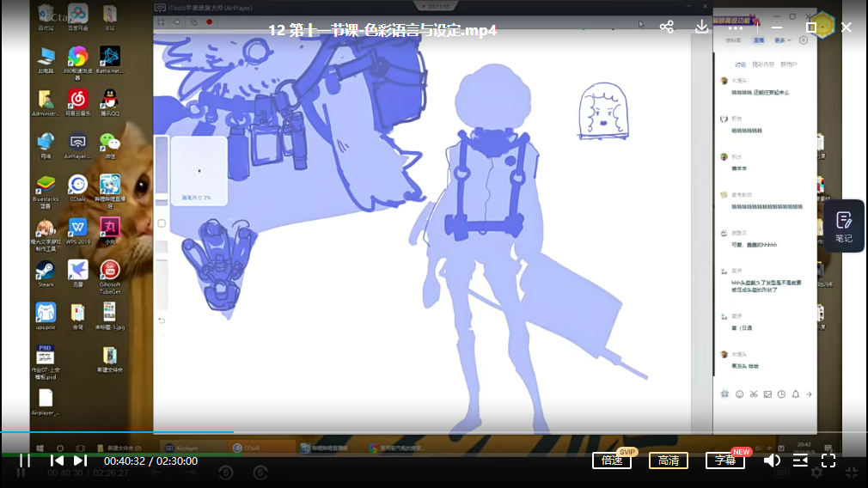This screenshot has width=868, height=488.
Task: Adjust the brush size slider in drawing app
Action: coord(162,170)
